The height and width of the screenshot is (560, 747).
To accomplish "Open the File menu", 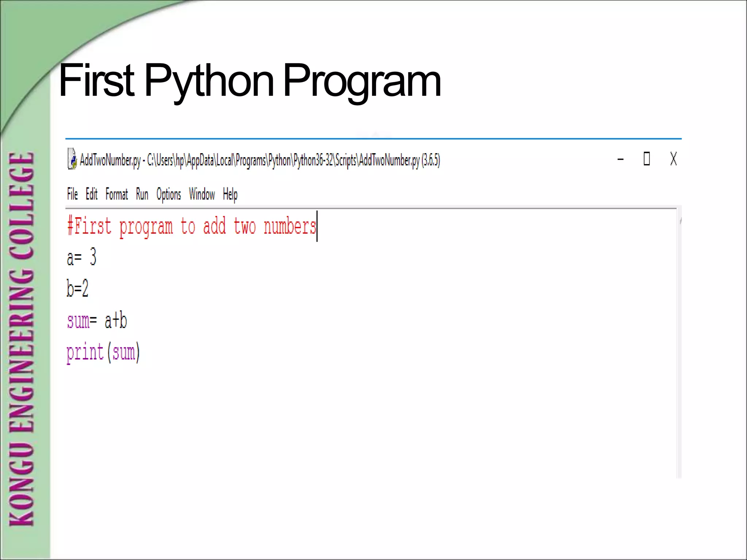I will click(x=72, y=194).
